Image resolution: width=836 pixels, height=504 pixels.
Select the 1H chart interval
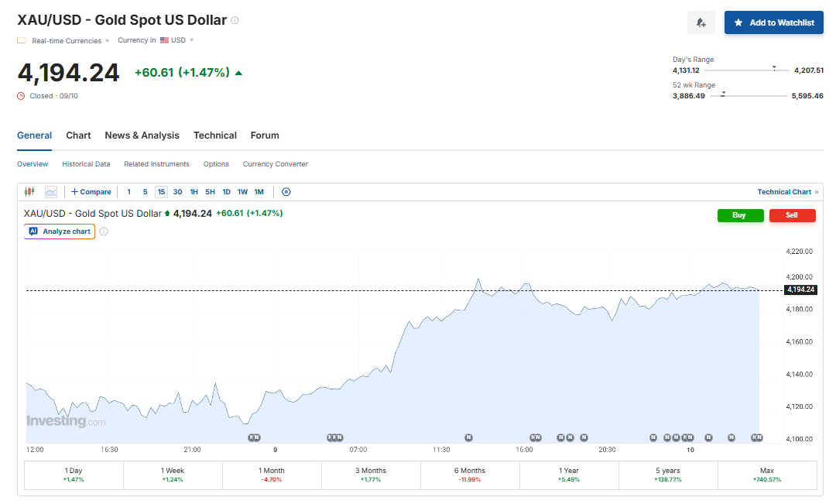tap(194, 192)
